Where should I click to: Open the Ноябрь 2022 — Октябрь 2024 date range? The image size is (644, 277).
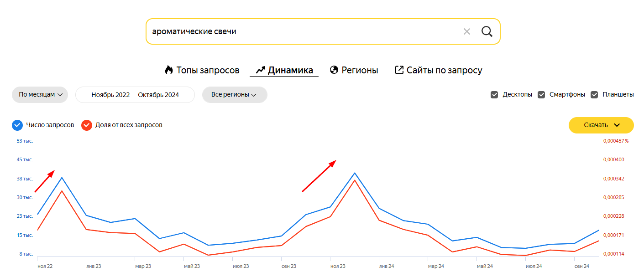click(x=135, y=95)
